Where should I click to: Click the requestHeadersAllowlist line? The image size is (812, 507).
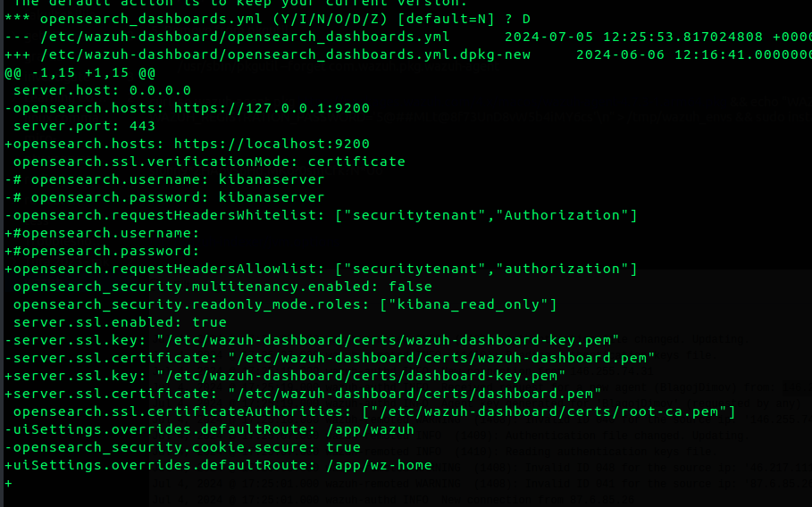(x=321, y=269)
